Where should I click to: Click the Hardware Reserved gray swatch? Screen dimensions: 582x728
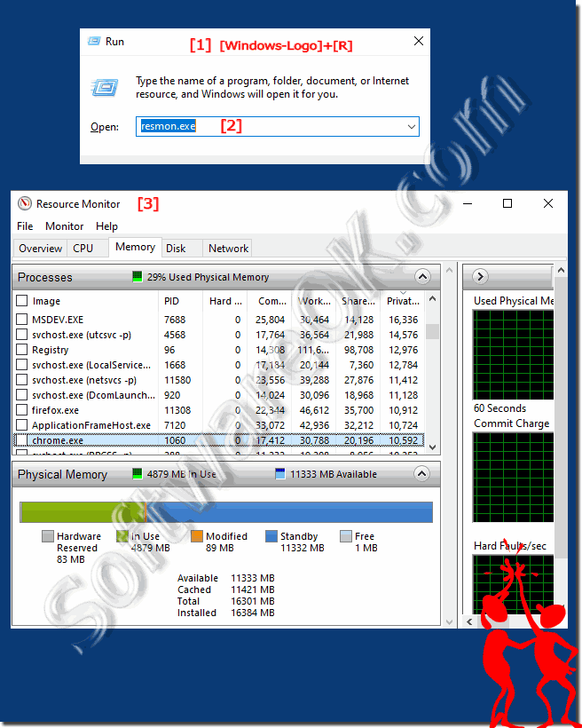pyautogui.click(x=48, y=536)
